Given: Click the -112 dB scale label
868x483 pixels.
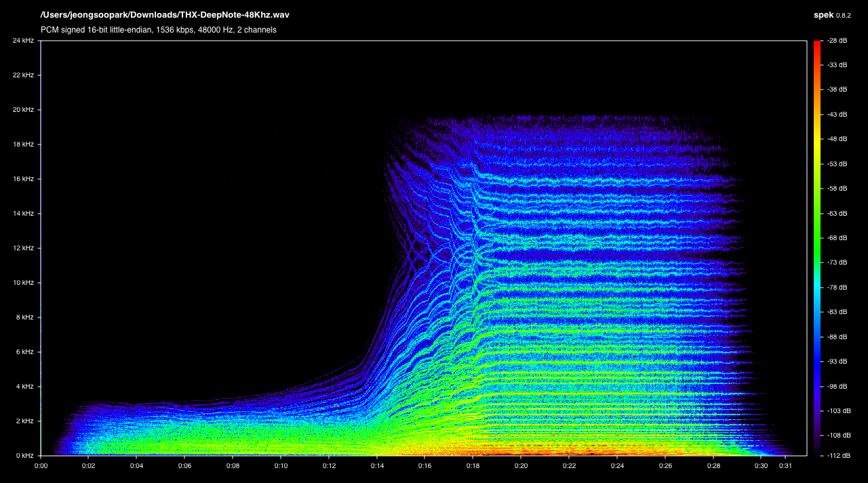Looking at the screenshot, I should pos(836,456).
